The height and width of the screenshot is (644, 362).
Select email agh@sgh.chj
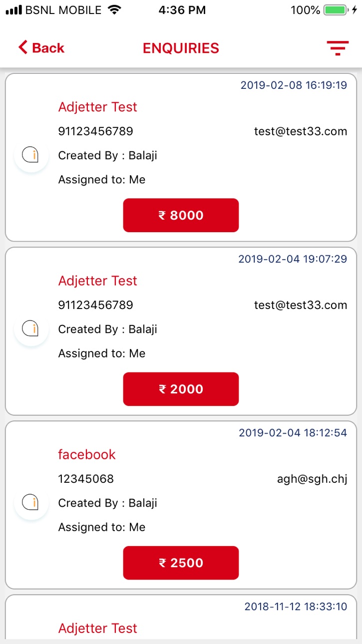coord(312,479)
